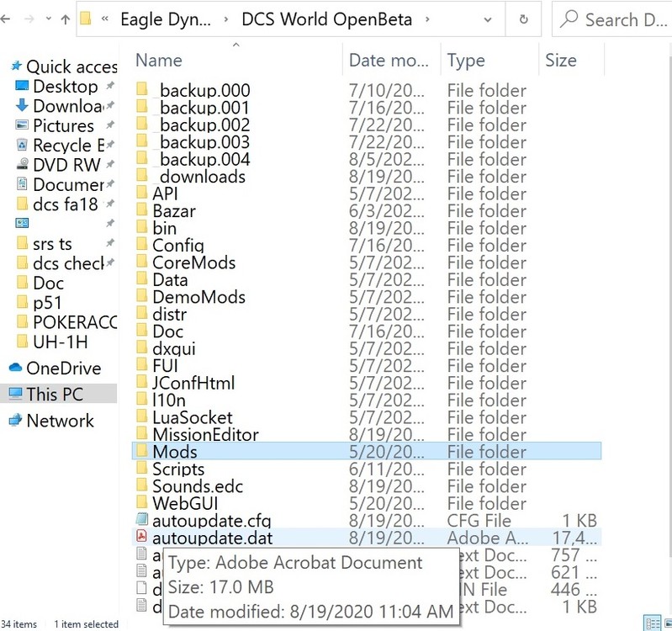Image resolution: width=672 pixels, height=631 pixels.
Task: Click the API folder icon
Action: (x=142, y=193)
